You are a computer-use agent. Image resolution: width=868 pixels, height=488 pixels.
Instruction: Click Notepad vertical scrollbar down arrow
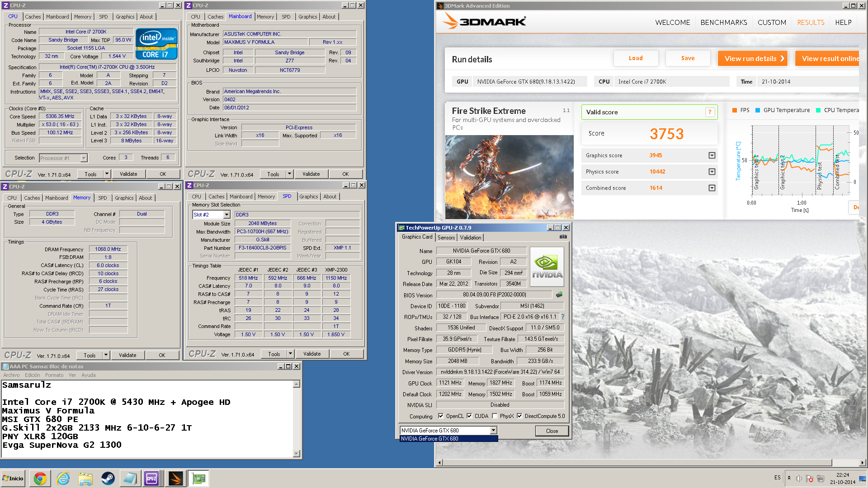pos(297,453)
